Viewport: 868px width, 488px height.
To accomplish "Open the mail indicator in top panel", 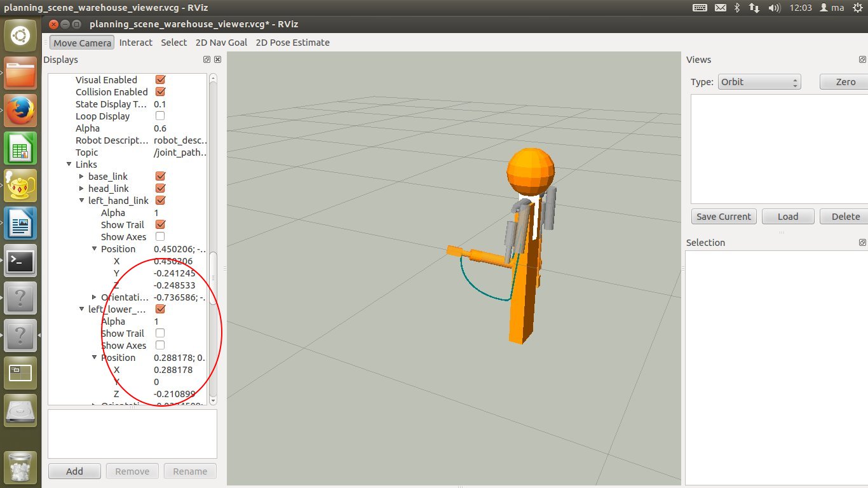I will pos(720,8).
